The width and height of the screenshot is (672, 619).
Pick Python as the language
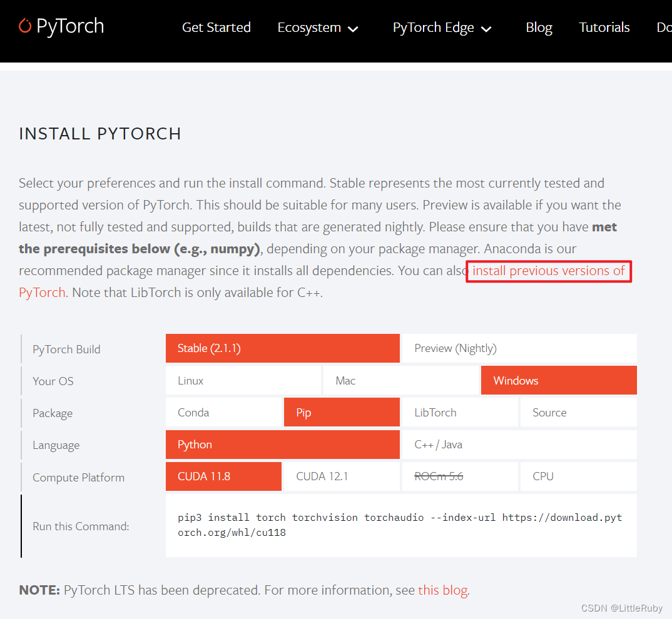point(282,444)
